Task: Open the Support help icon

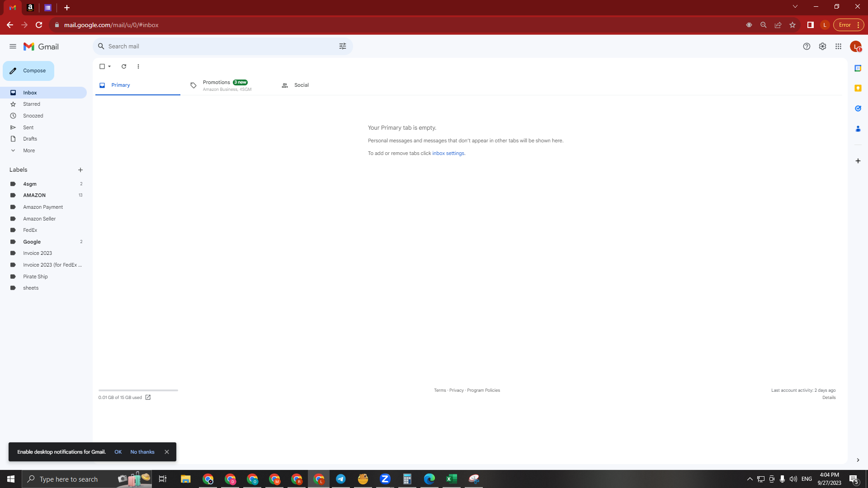Action: click(x=807, y=47)
